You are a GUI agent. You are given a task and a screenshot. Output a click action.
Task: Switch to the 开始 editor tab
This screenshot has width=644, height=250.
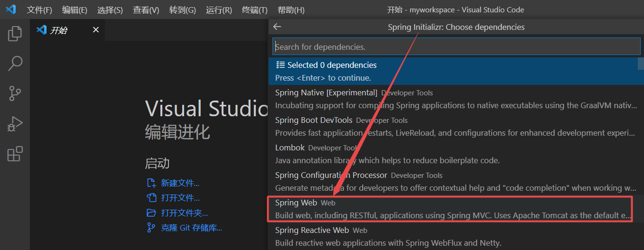coord(67,30)
